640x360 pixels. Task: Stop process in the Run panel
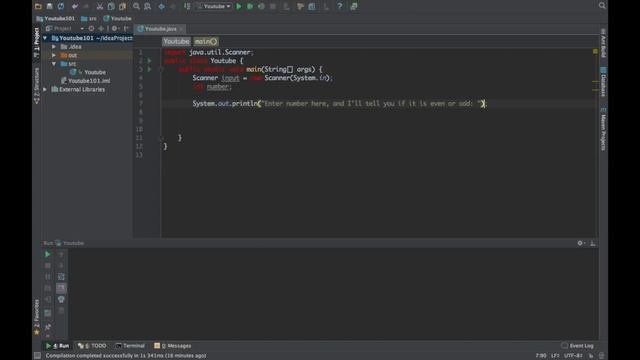pyautogui.click(x=47, y=266)
